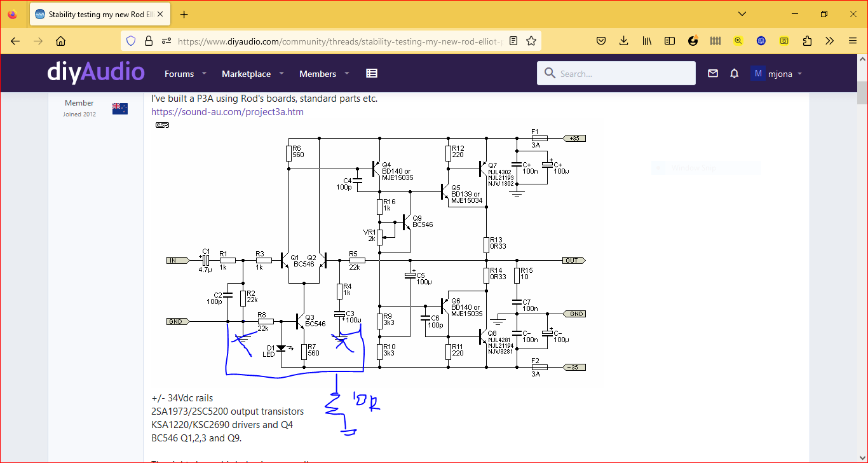Image resolution: width=868 pixels, height=463 pixels.
Task: Click the search magnifier icon in diyAudio search
Action: (x=550, y=74)
